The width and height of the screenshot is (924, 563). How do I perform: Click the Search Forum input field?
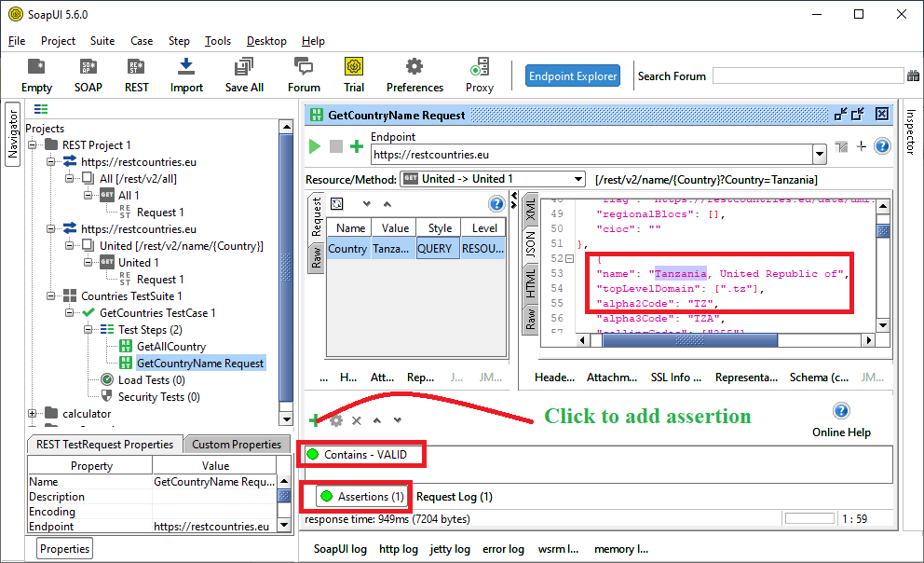808,76
